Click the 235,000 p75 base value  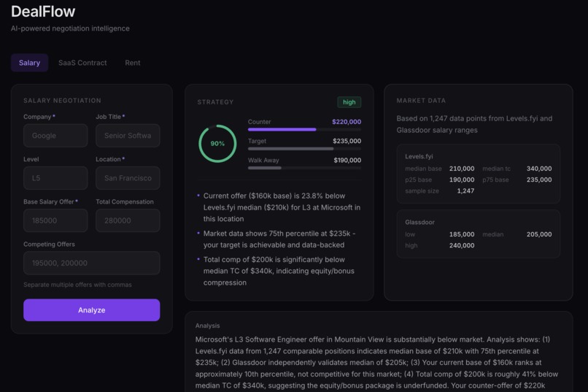pos(539,180)
